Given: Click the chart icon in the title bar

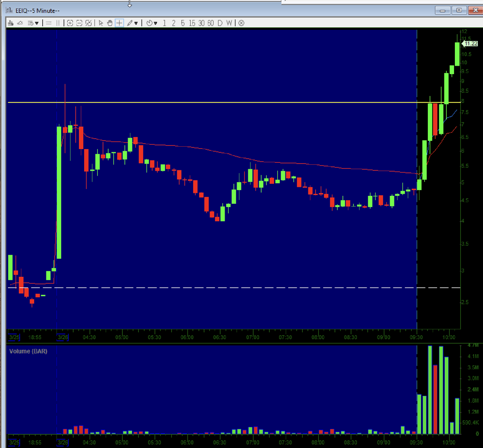Looking at the screenshot, I should click(10, 10).
